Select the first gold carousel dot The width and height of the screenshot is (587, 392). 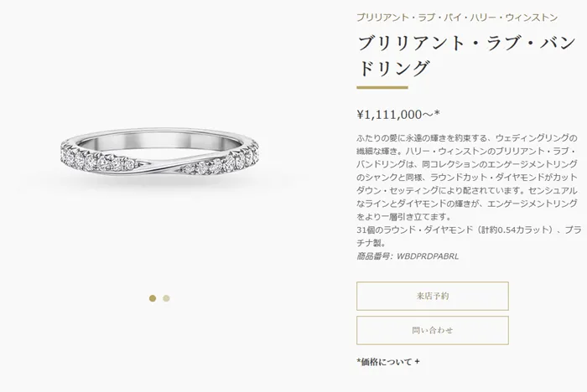pyautogui.click(x=153, y=298)
